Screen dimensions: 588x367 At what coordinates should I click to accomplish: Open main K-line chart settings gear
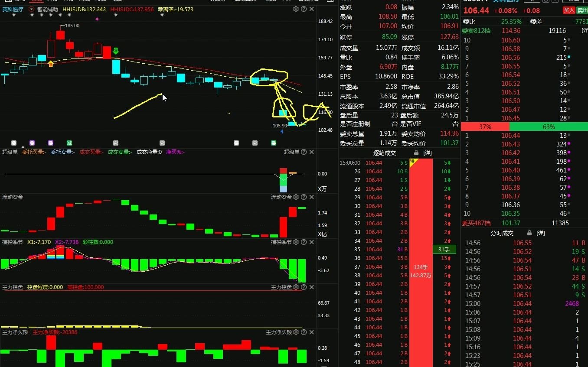(296, 9)
